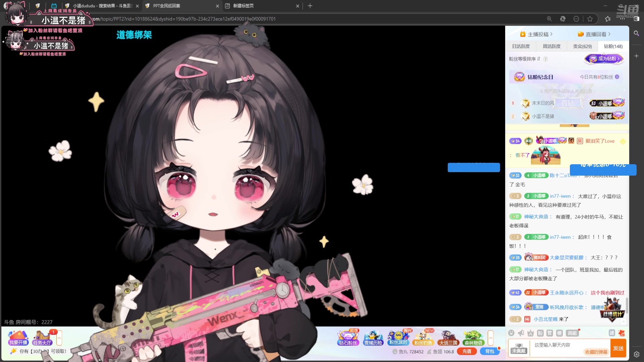
Task: Open the 背包 backpack button
Action: click(x=490, y=351)
